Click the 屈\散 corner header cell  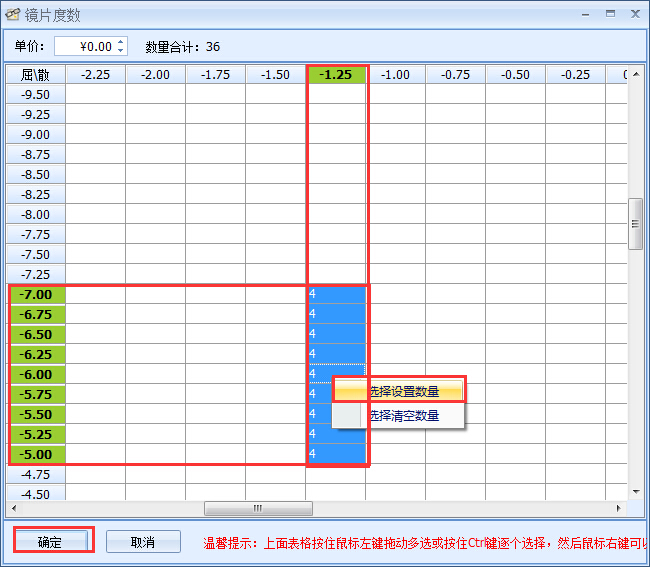click(36, 75)
